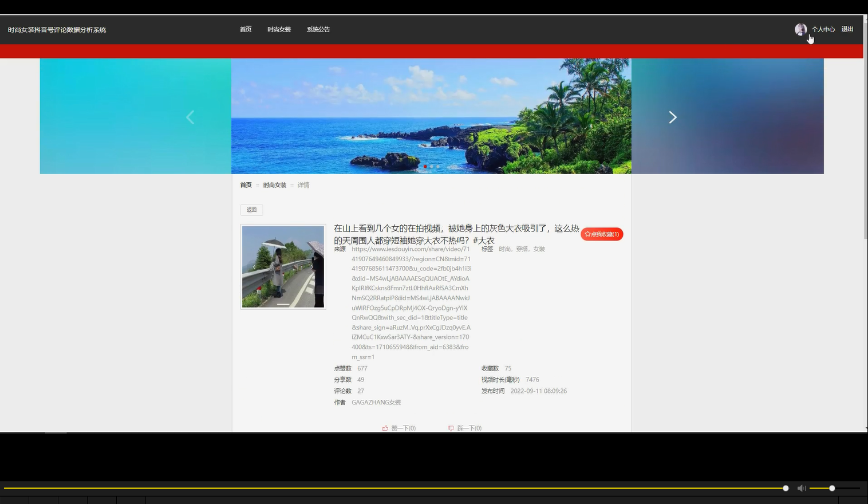Click the 赞一下(0) like label

click(404, 428)
